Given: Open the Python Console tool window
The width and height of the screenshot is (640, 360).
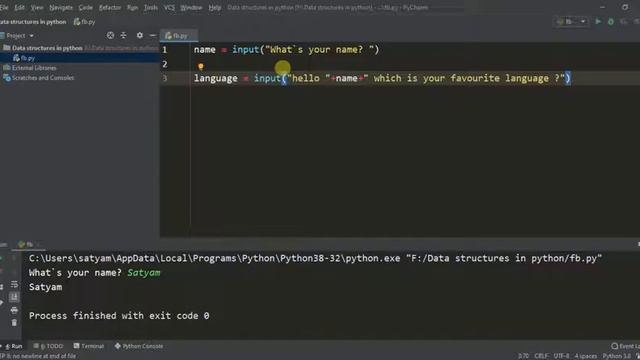Looking at the screenshot, I should pos(139,346).
